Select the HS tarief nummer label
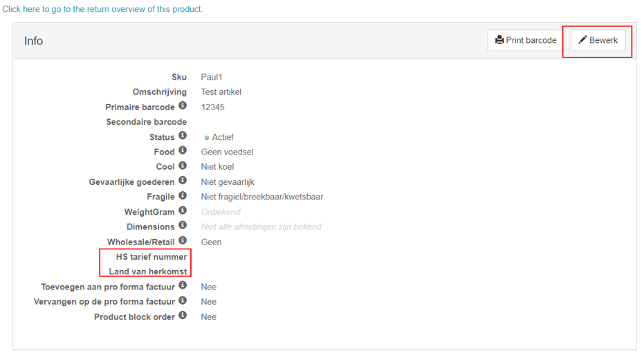 [x=151, y=257]
